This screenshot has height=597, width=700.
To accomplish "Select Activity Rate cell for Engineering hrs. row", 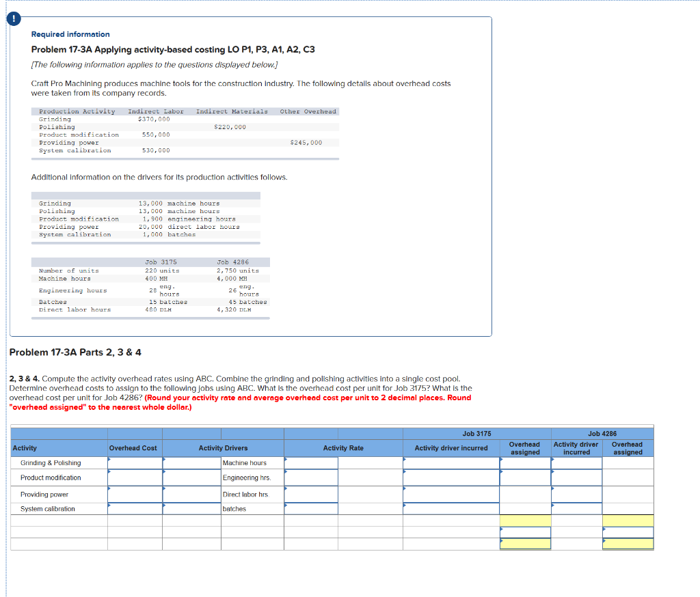I will (311, 477).
